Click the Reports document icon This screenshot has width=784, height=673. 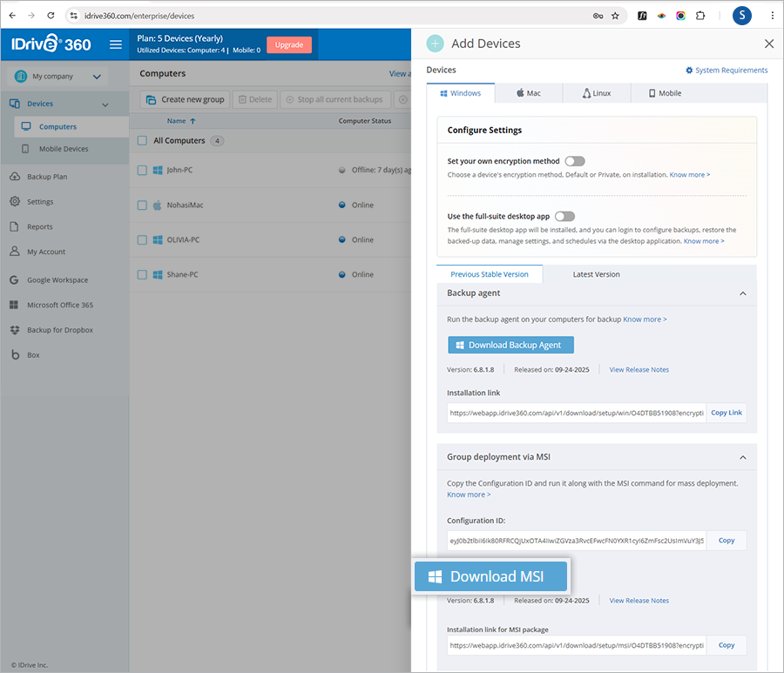tap(15, 226)
